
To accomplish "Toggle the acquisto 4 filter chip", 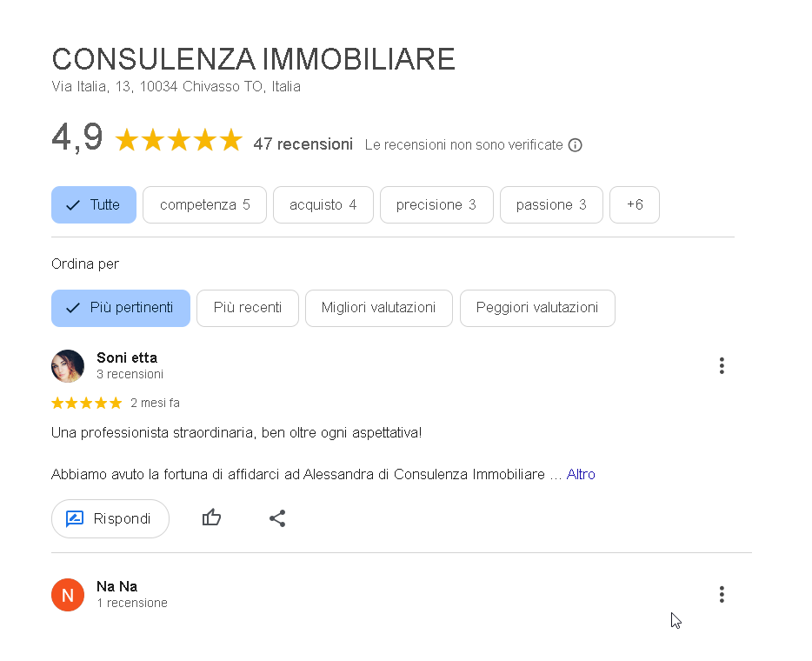I will [323, 204].
